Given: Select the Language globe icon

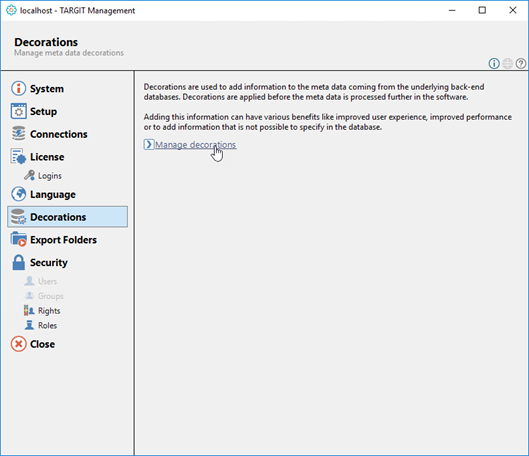Looking at the screenshot, I should (x=19, y=194).
